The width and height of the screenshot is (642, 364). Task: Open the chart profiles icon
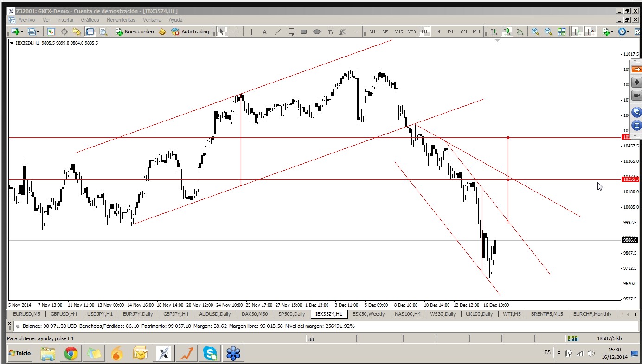[x=31, y=32]
